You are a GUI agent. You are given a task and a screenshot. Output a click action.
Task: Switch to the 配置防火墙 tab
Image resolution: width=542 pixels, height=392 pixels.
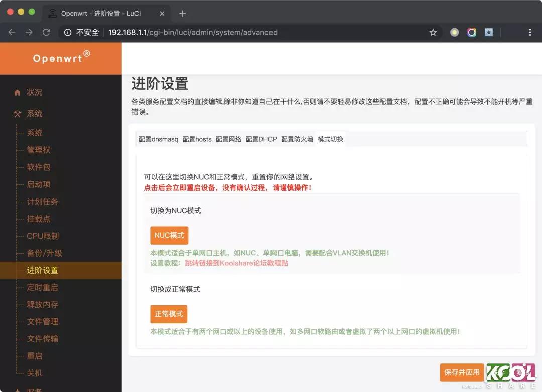point(298,139)
